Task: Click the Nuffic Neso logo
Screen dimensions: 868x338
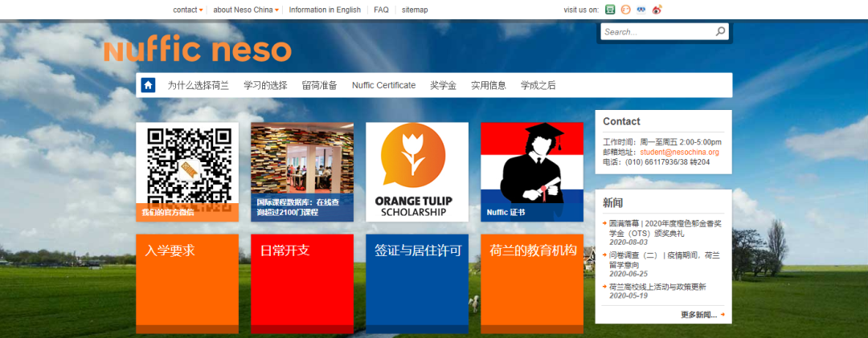Action: point(198,51)
